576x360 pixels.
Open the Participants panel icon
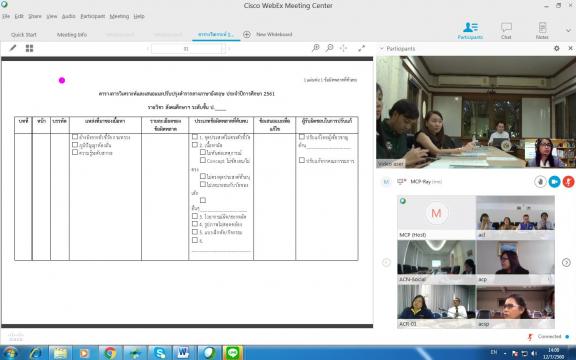point(470,30)
